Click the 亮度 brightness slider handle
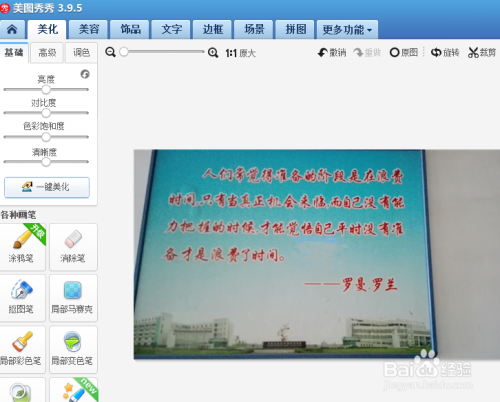Viewport: 500px width, 402px height. click(46, 89)
